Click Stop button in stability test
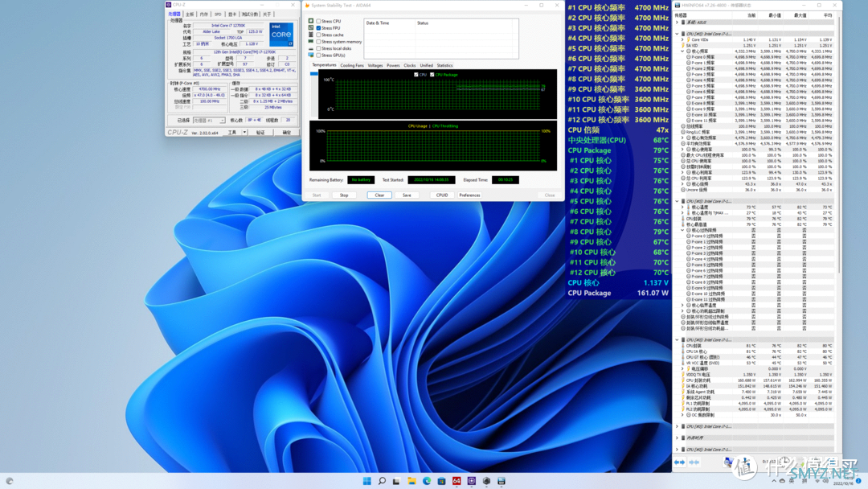 pyautogui.click(x=344, y=195)
